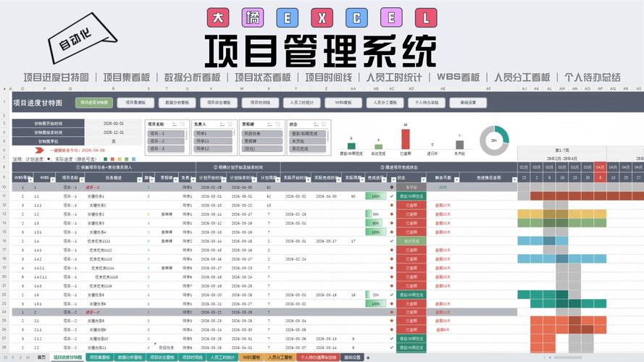
Task: Pick the red progress color swatch
Action: (112, 159)
